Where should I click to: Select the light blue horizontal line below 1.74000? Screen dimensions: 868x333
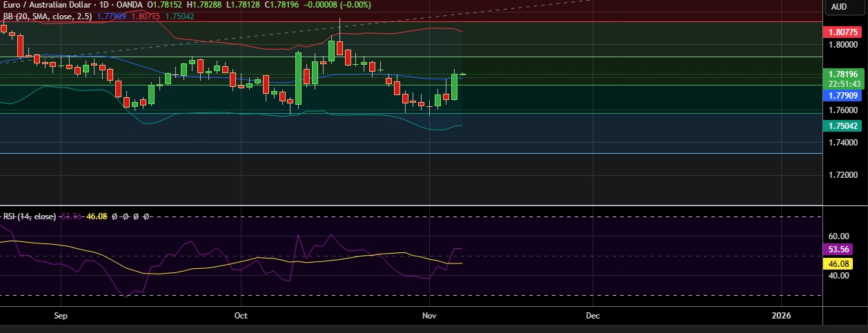coord(411,153)
